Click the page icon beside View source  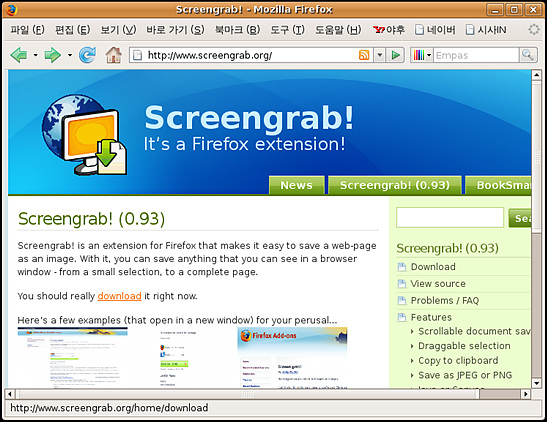point(402,284)
